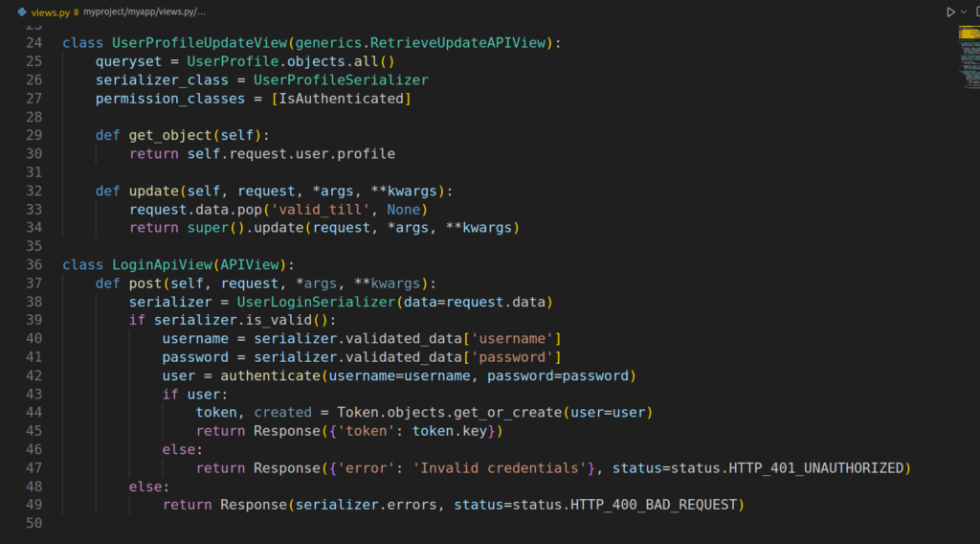Viewport: 980px width, 544px height.
Task: Place cursor on UserProfileUpdateView class name
Action: [200, 43]
